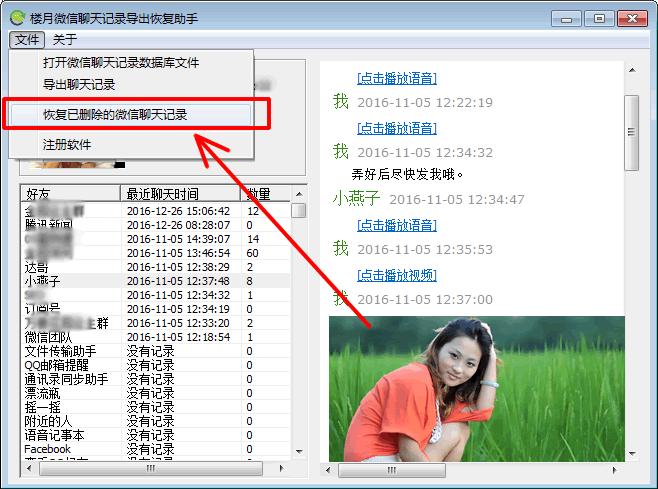Click friend list horizontal scrollbar thumb
Screen dimensions: 658x489
click(x=151, y=468)
